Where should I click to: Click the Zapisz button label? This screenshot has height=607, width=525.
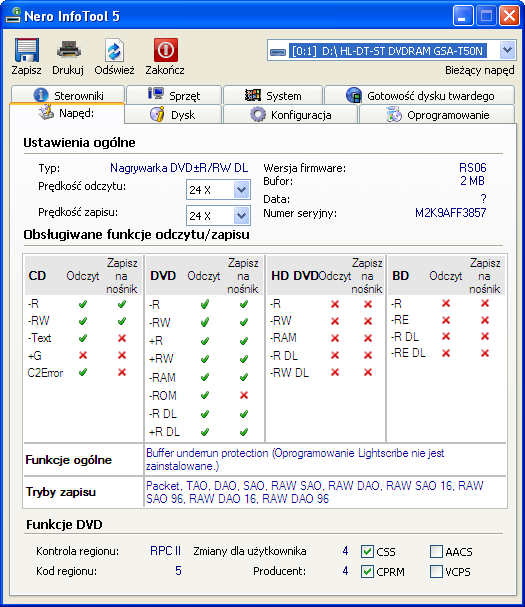pyautogui.click(x=26, y=70)
